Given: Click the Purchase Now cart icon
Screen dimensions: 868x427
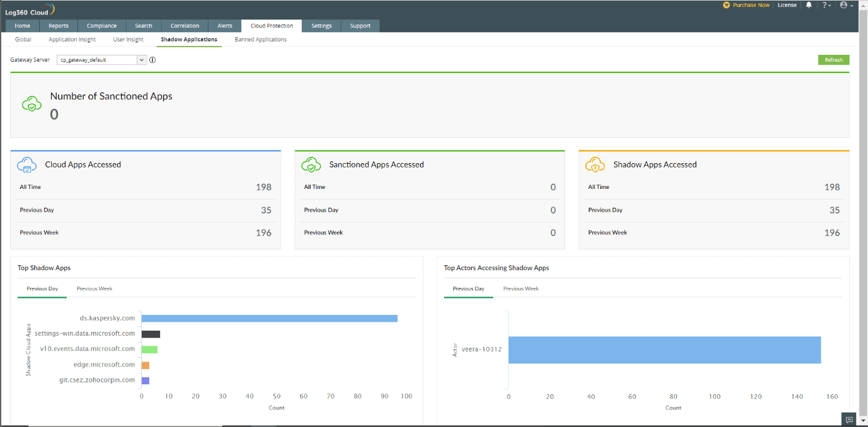Looking at the screenshot, I should click(727, 5).
